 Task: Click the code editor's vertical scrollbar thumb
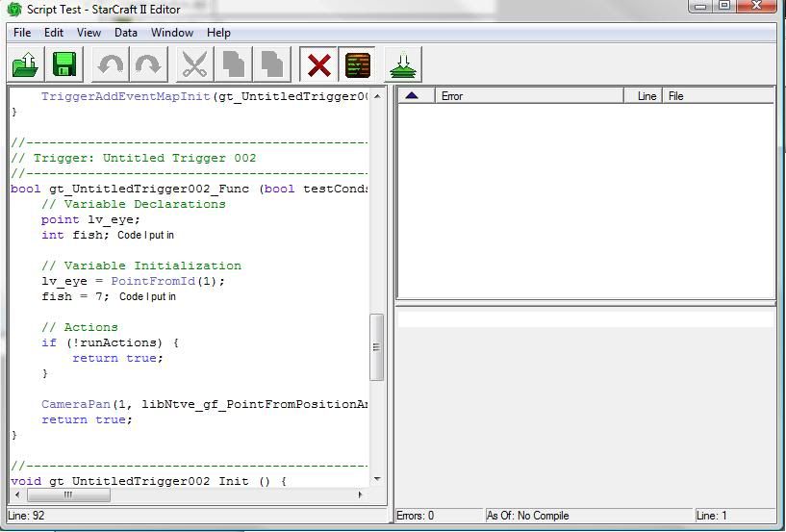point(377,347)
